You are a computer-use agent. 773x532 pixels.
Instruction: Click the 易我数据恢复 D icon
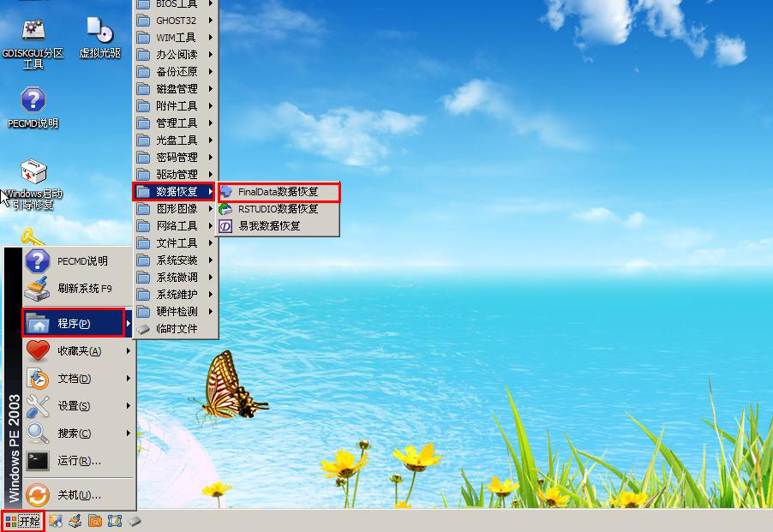[x=225, y=226]
